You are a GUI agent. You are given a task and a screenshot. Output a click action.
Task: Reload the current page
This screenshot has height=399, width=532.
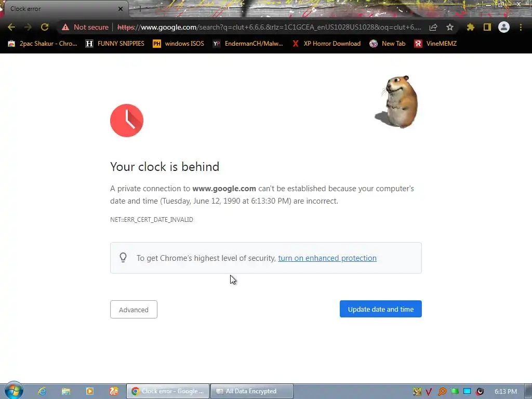(x=45, y=27)
